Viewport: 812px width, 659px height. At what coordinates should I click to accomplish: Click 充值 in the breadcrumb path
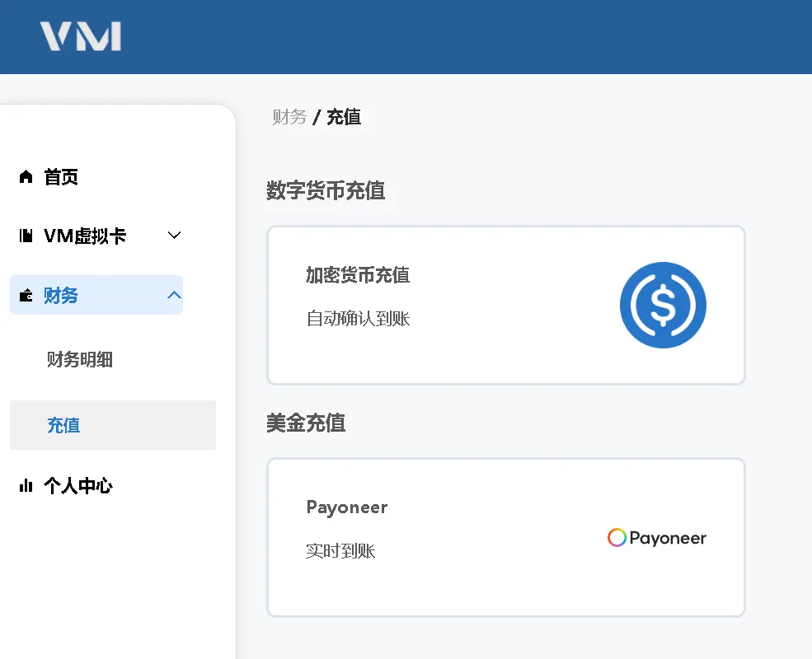click(x=344, y=117)
